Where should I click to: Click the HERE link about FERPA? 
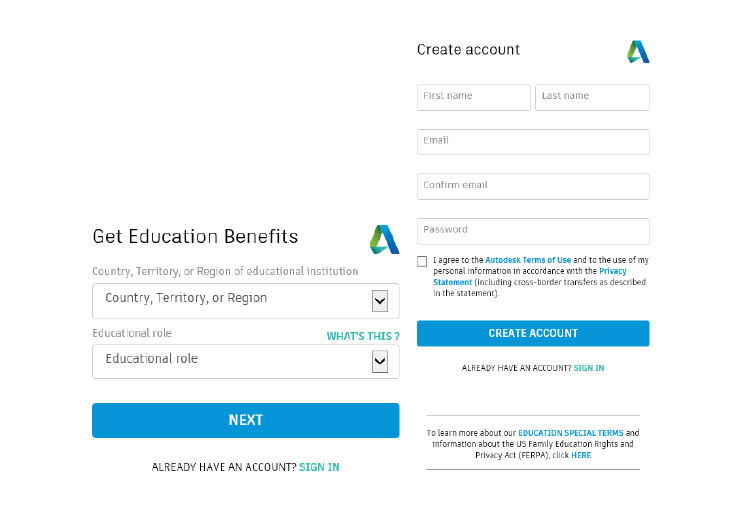[x=581, y=455]
